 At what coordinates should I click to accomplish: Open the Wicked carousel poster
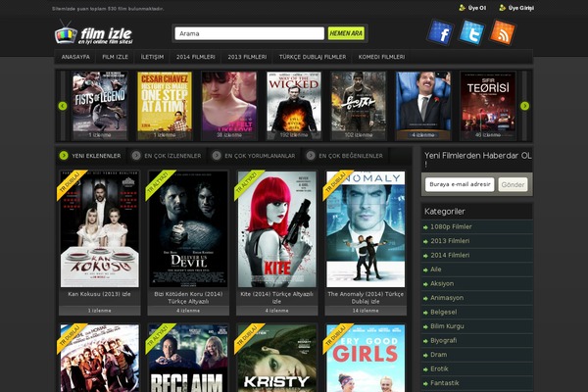point(294,106)
